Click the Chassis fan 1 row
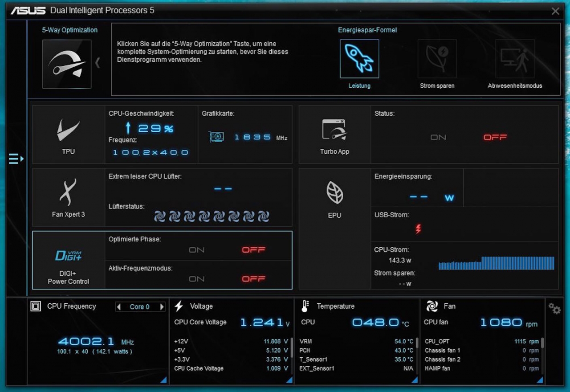This screenshot has height=392, width=570. click(x=482, y=351)
